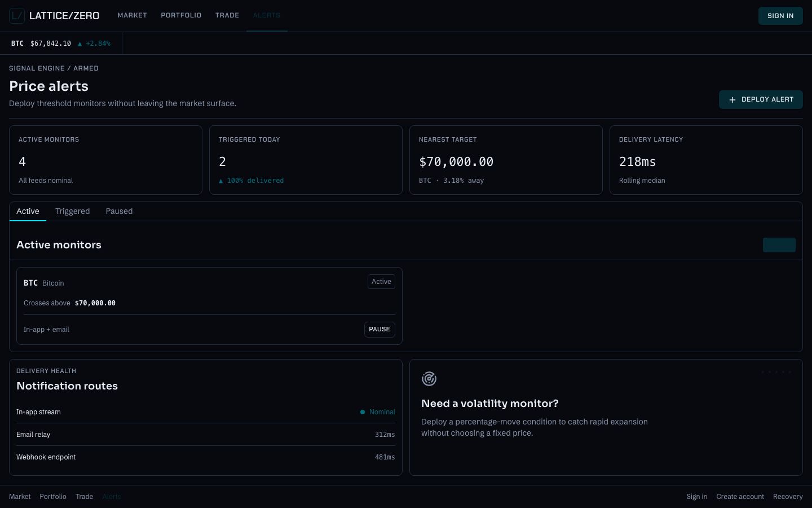The image size is (812, 508).
Task: Select the Alerts nav item
Action: coord(267,15)
